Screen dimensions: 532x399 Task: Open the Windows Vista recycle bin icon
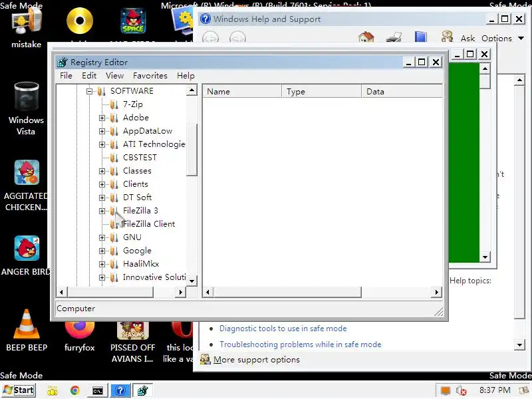tap(27, 98)
